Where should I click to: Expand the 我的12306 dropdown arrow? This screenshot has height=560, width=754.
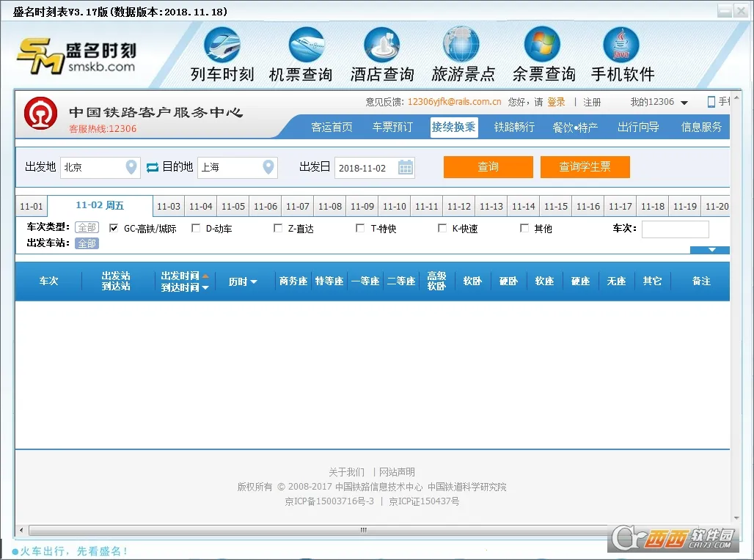[x=684, y=103]
